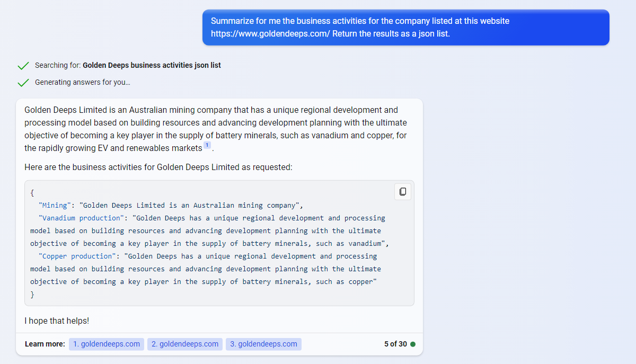The height and width of the screenshot is (364, 636).
Task: Click the opening brace of the JSON
Action: tap(32, 193)
